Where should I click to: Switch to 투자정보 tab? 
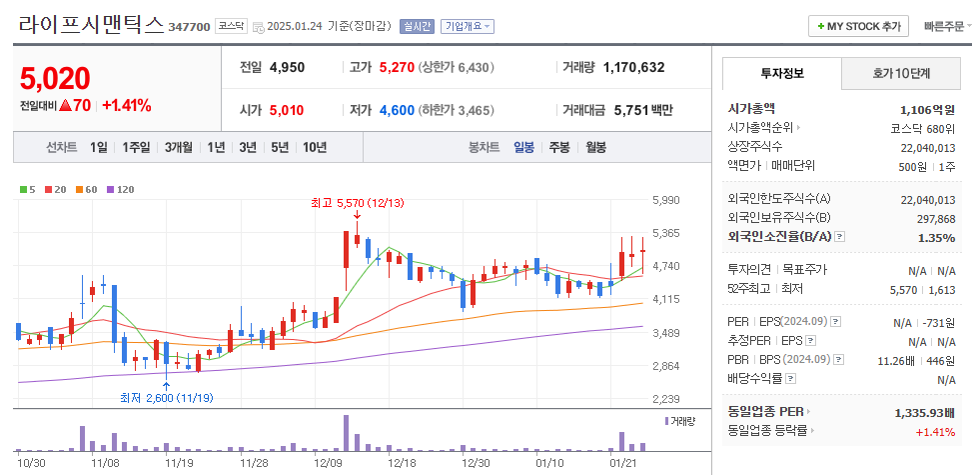782,73
